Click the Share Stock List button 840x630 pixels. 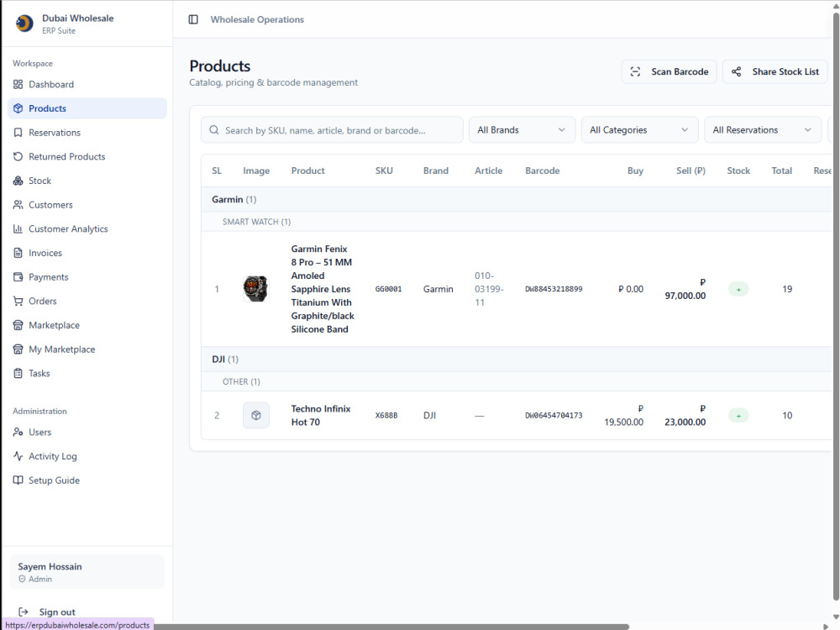point(774,71)
